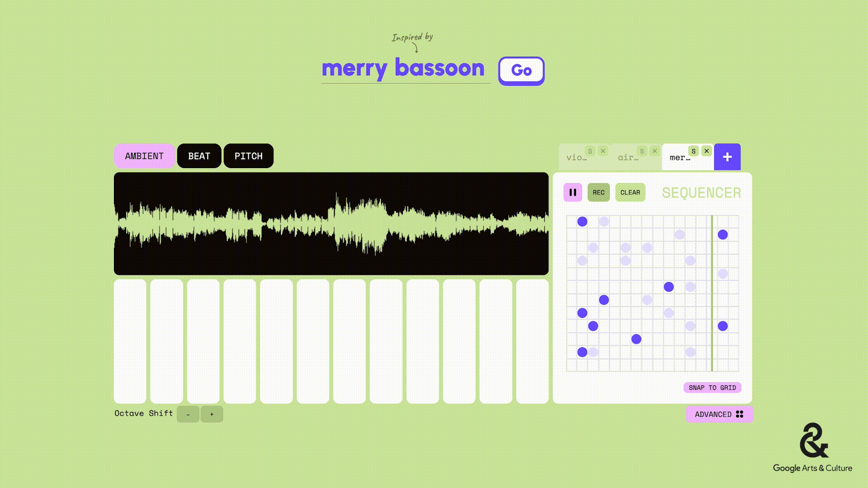Increment Octave Shift with plus
Image resolution: width=868 pixels, height=488 pixels.
pos(212,413)
